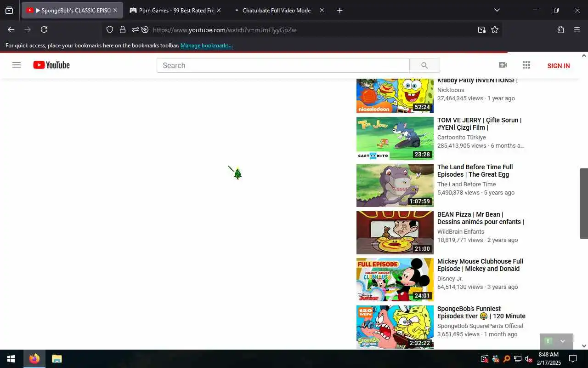The width and height of the screenshot is (588, 368).
Task: Open Mickey Mouse Clubhouse Full Episode title
Action: pyautogui.click(x=480, y=265)
